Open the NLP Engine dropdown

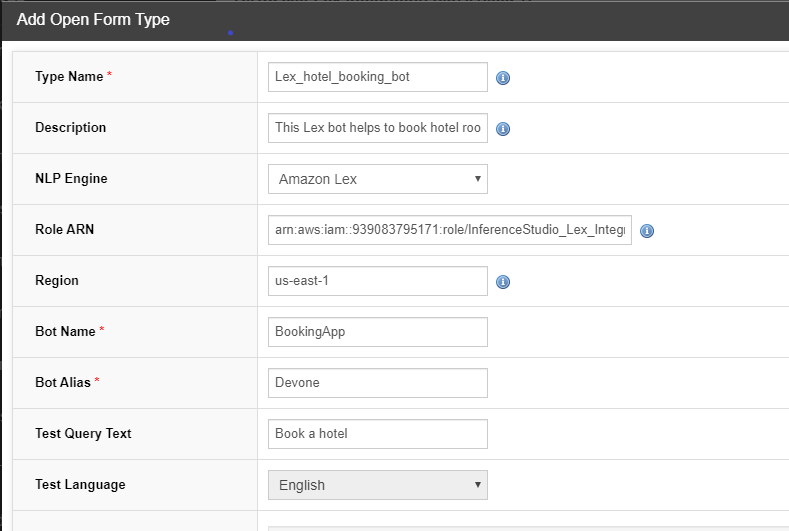coord(378,179)
